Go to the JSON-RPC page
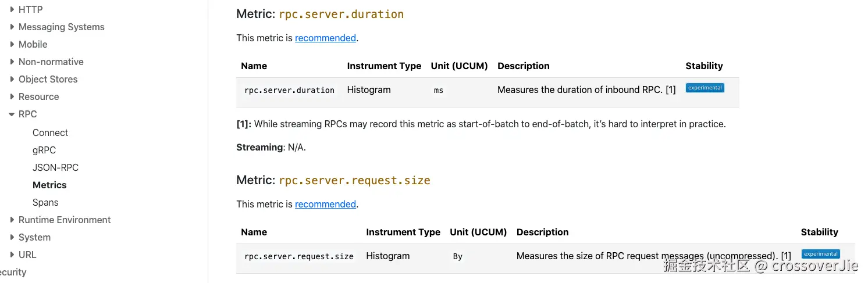This screenshot has height=283, width=868. tap(55, 167)
